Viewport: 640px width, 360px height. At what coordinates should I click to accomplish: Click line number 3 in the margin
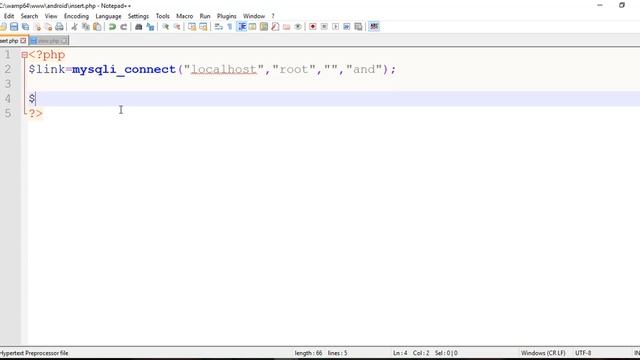pos(8,84)
